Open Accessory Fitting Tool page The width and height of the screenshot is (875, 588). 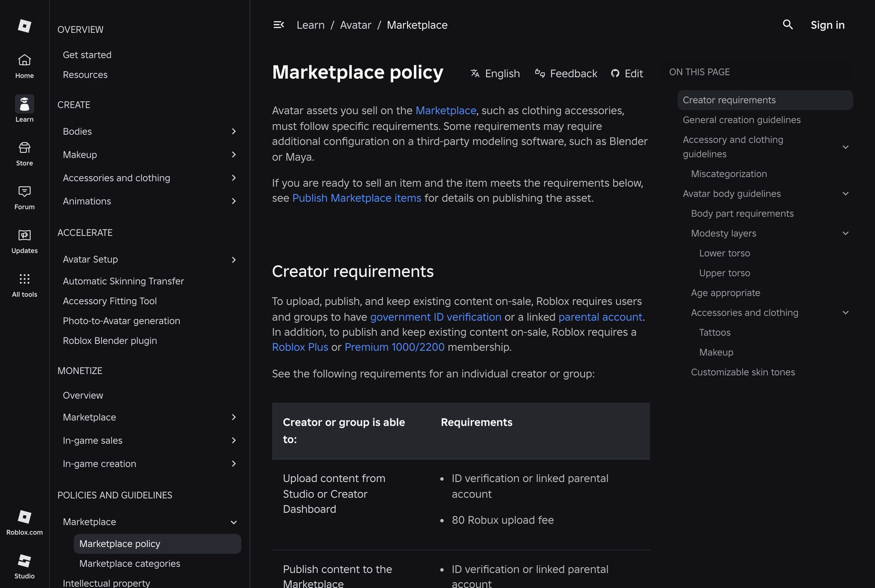coord(110,301)
